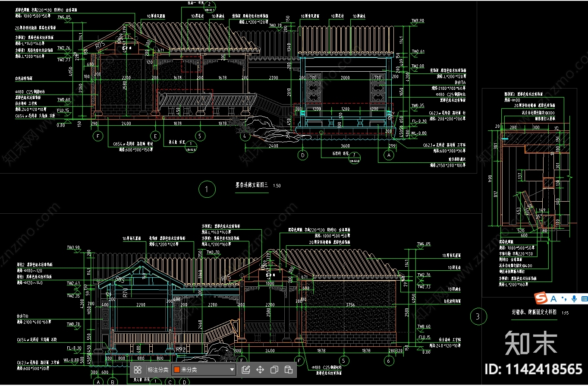Click the microphone voice input icon
This screenshot has width=588, height=386.
[x=574, y=298]
